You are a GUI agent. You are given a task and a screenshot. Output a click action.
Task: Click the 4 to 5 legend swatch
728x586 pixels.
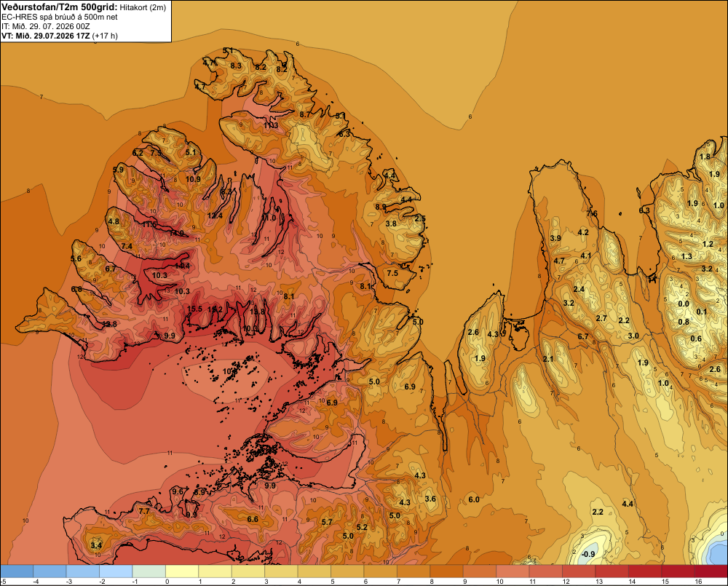pyautogui.click(x=314, y=571)
